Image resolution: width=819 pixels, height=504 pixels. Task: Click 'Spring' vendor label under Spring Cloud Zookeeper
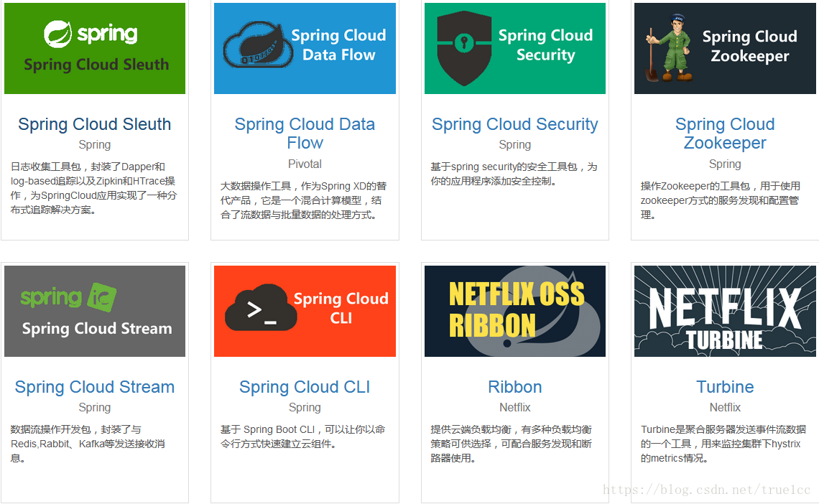click(x=725, y=164)
